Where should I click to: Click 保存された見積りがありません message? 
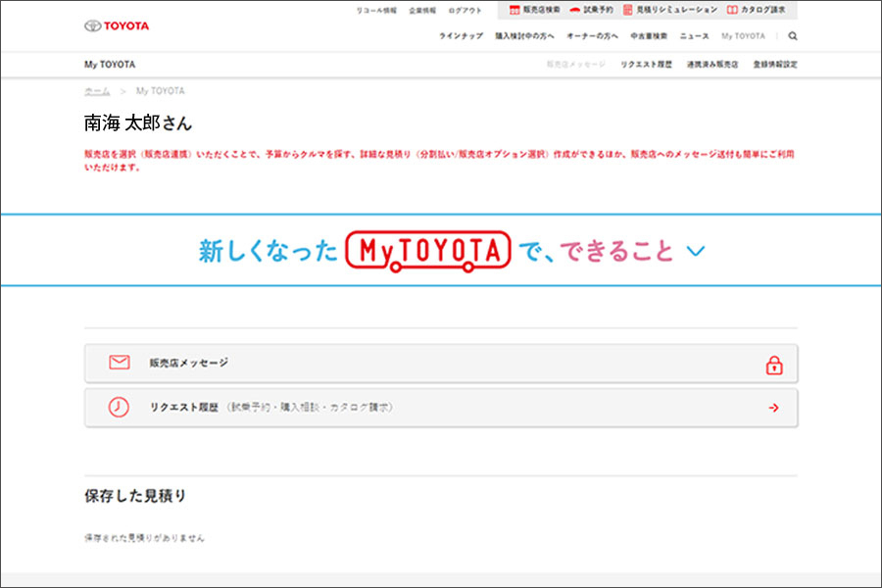coord(144,538)
